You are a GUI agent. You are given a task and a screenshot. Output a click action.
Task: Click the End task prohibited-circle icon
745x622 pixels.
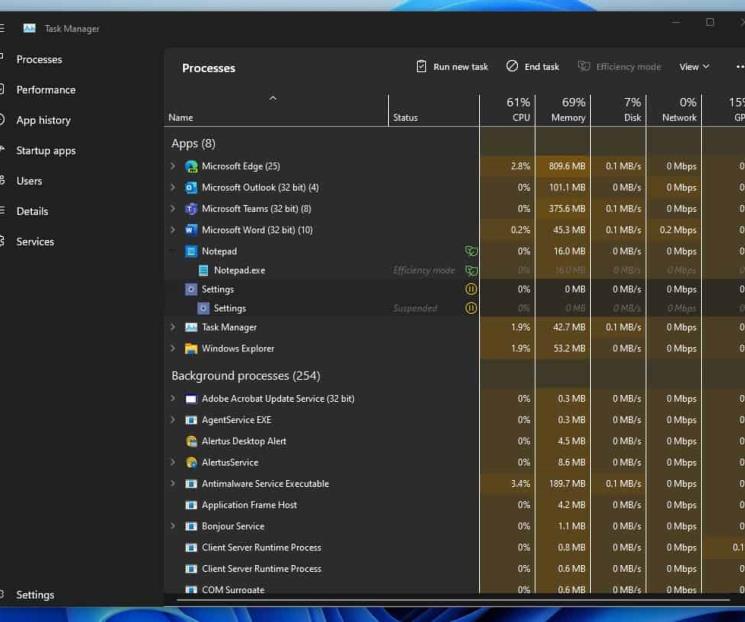[512, 66]
